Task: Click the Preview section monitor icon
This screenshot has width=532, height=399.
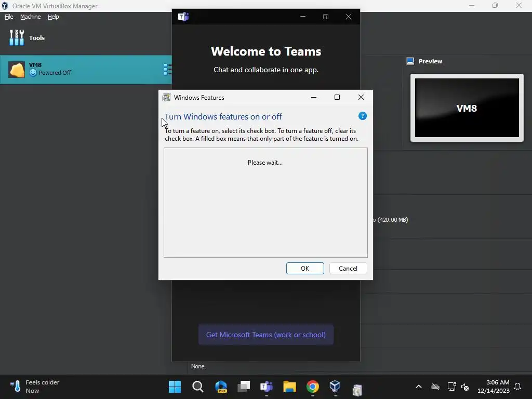Action: pos(410,61)
